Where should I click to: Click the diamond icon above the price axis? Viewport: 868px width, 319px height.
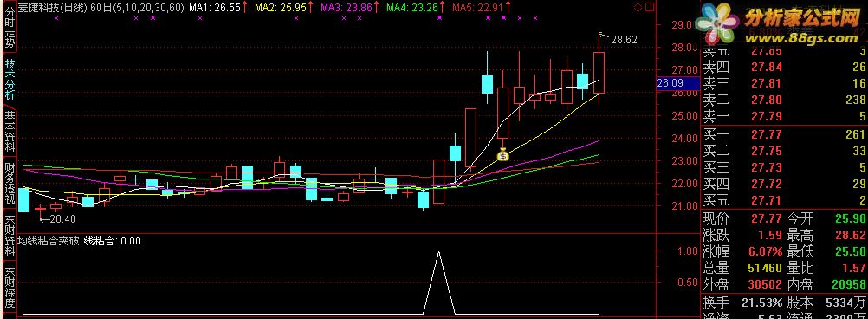coord(638,8)
